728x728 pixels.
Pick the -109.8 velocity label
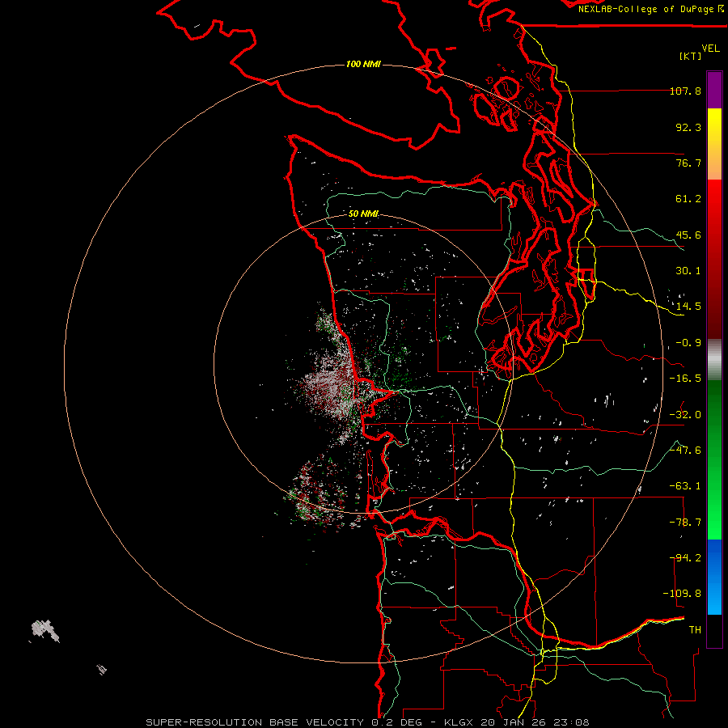coord(682,594)
